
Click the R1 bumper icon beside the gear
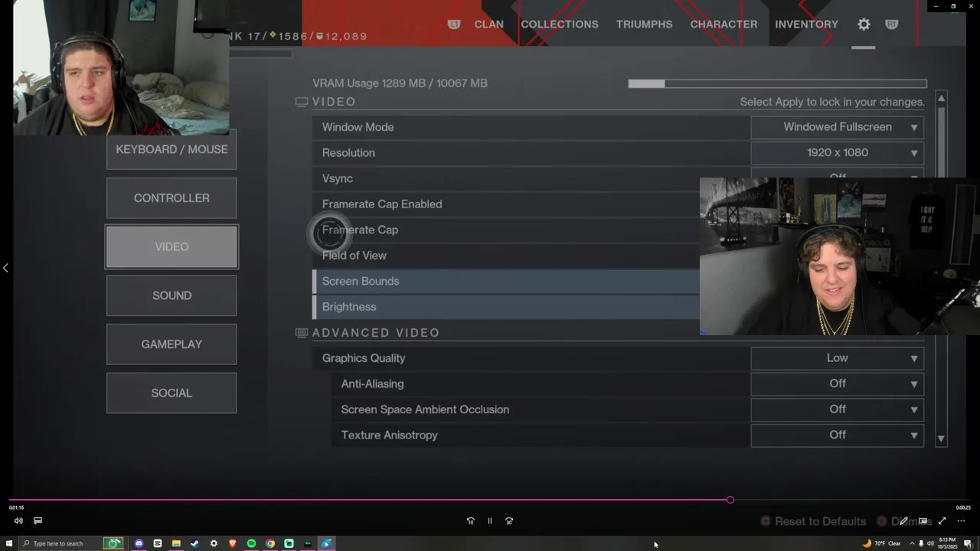tap(891, 24)
